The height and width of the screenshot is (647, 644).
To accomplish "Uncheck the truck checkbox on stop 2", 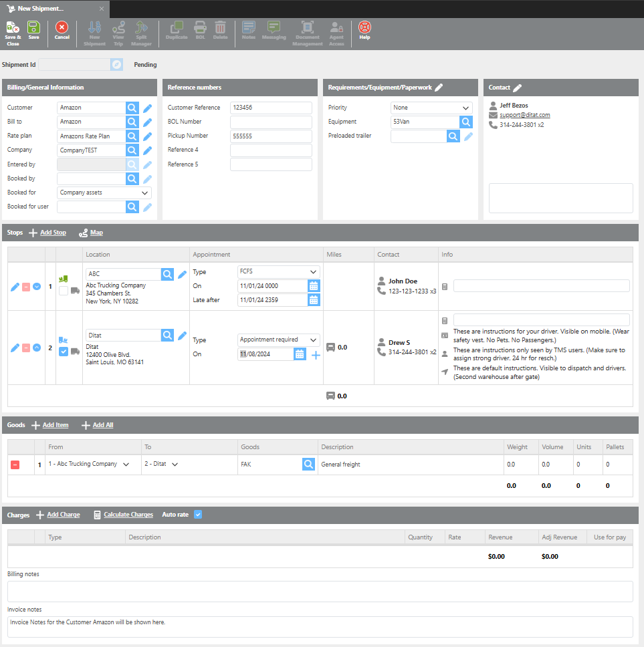I will coord(64,352).
